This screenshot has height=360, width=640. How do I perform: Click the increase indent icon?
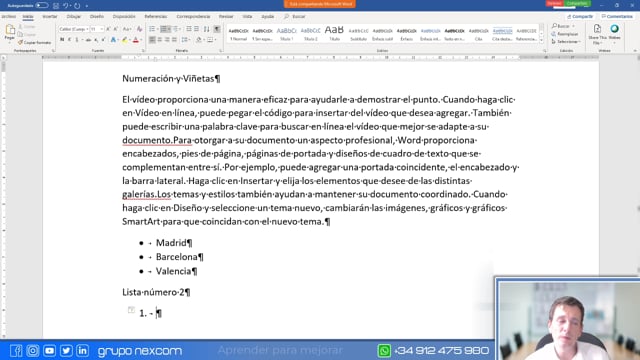coord(197,29)
